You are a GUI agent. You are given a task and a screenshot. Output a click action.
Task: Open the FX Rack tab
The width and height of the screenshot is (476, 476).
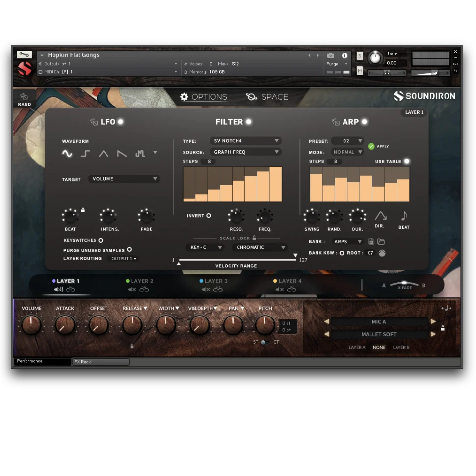pos(101,362)
